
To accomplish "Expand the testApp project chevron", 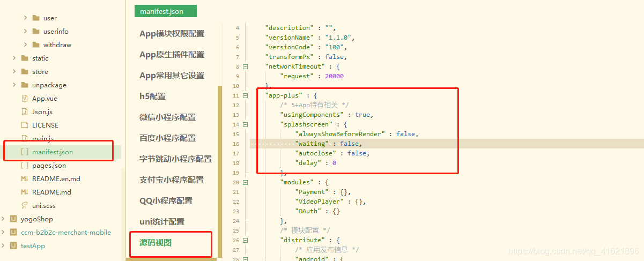I will pos(3,245).
